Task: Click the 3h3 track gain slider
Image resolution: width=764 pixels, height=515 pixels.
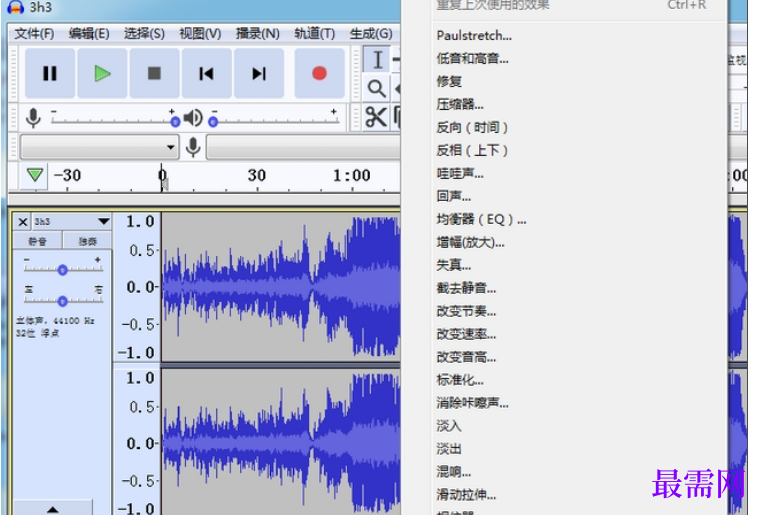Action: pyautogui.click(x=62, y=269)
